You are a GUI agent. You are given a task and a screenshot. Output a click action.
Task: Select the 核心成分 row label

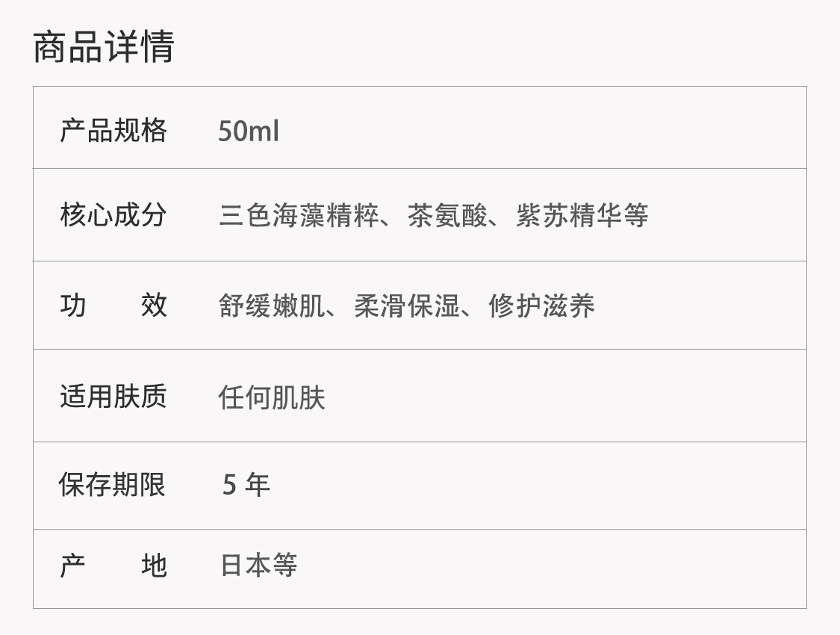[x=113, y=215]
